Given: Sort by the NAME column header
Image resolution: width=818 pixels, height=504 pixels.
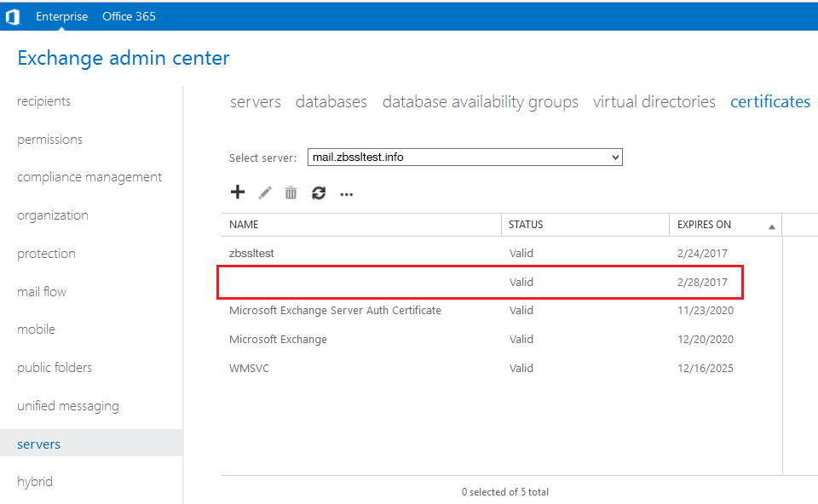Looking at the screenshot, I should click(245, 225).
